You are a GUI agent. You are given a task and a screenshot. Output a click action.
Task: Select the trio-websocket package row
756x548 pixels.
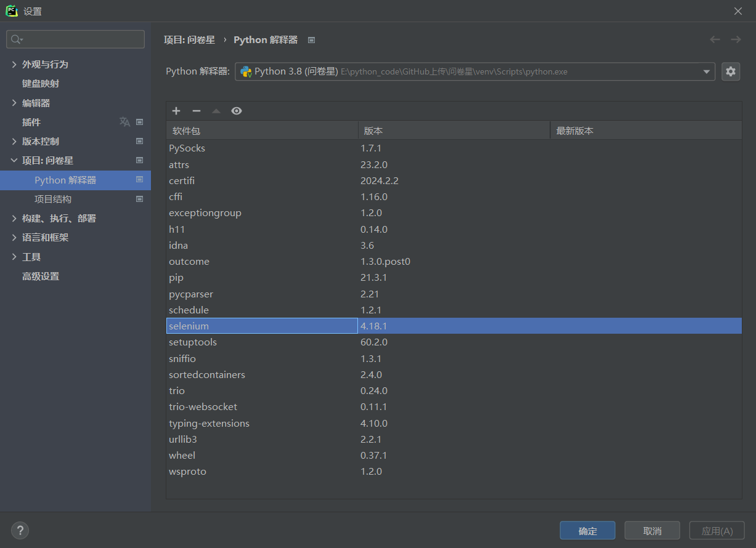pyautogui.click(x=454, y=407)
